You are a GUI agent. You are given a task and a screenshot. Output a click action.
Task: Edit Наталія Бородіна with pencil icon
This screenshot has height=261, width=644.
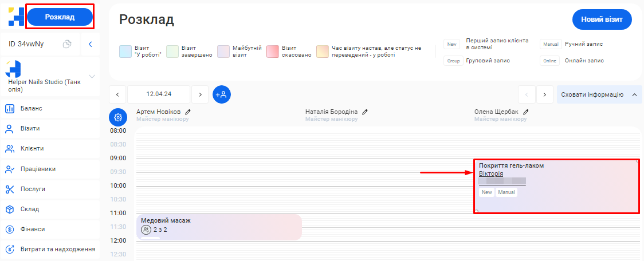click(x=364, y=112)
